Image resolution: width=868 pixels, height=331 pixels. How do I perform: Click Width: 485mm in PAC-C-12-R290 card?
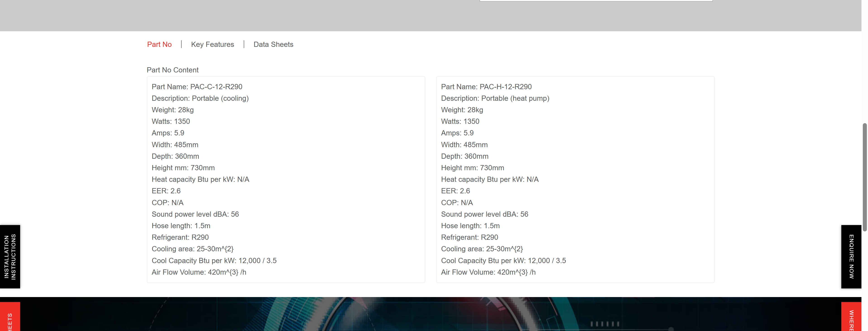tap(175, 145)
